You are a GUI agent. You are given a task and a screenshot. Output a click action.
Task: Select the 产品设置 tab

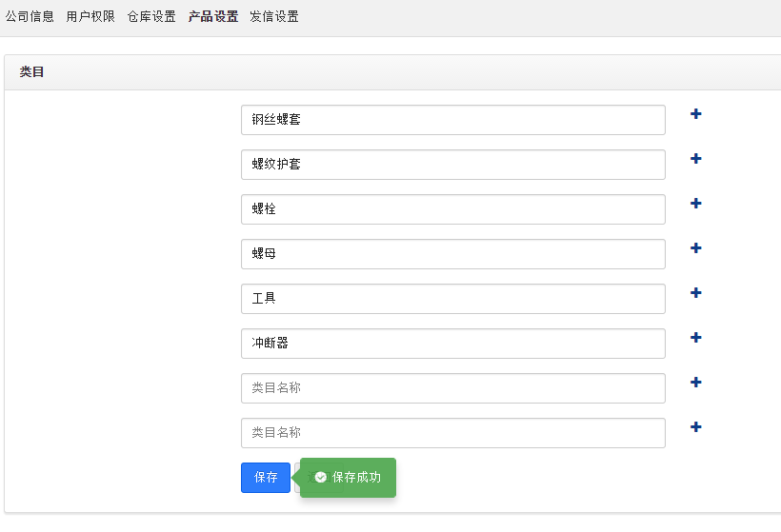pyautogui.click(x=213, y=16)
